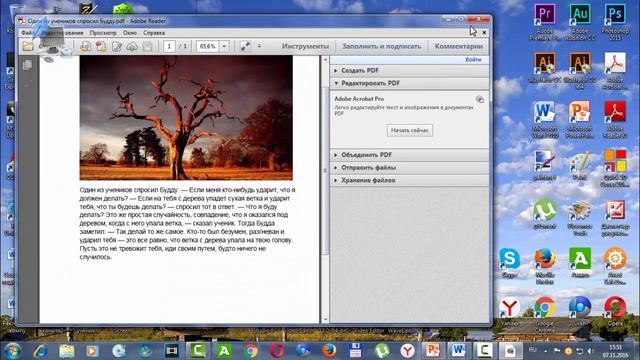Open the Skype desktop shortcut
This screenshot has width=640, height=360.
(509, 262)
